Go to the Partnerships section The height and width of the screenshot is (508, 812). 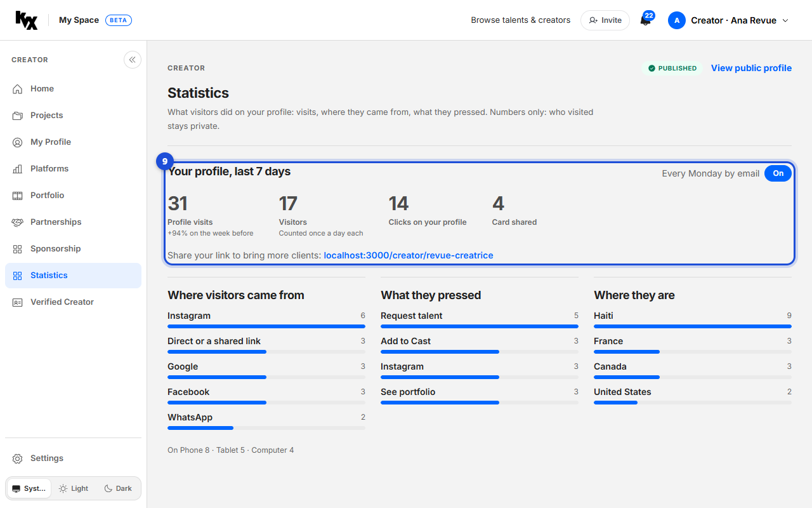[x=73, y=222]
